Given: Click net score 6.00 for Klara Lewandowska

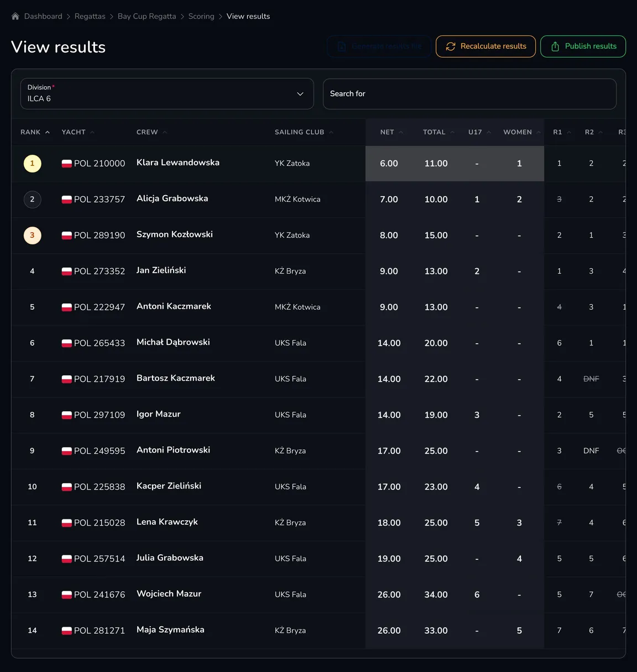Looking at the screenshot, I should 389,164.
